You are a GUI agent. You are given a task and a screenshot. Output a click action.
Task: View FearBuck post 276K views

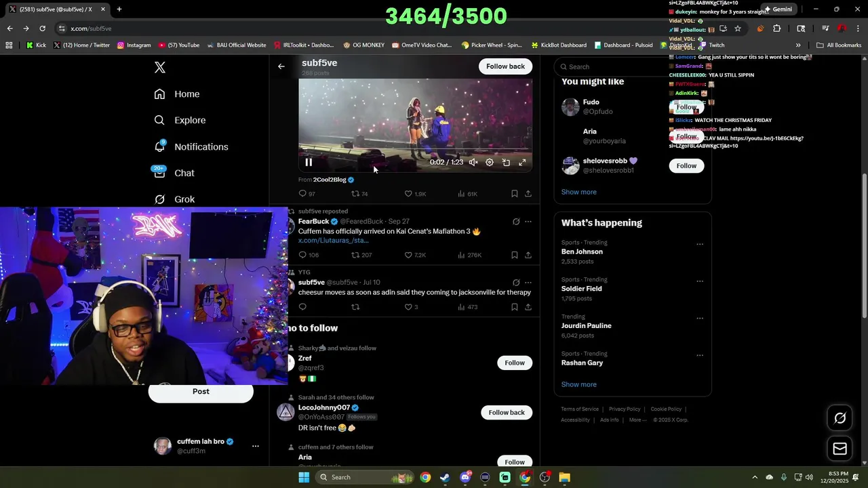[x=469, y=255]
